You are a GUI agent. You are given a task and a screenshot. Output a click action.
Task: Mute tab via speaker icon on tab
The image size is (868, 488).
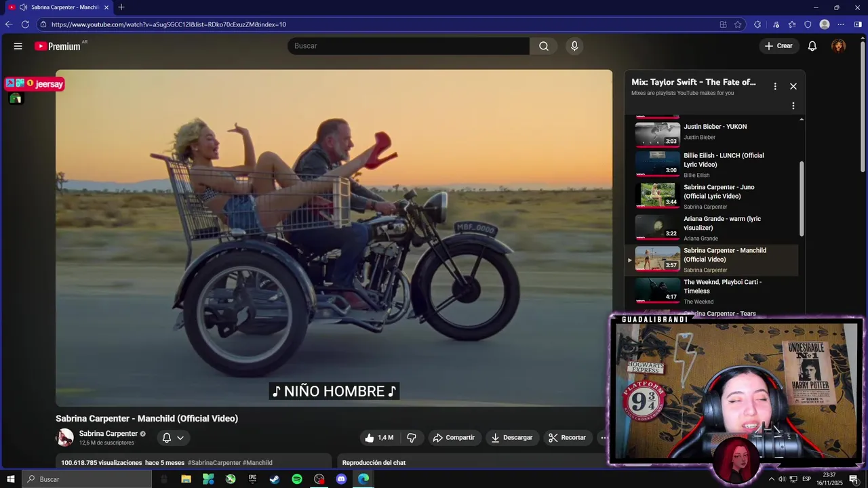coord(23,7)
